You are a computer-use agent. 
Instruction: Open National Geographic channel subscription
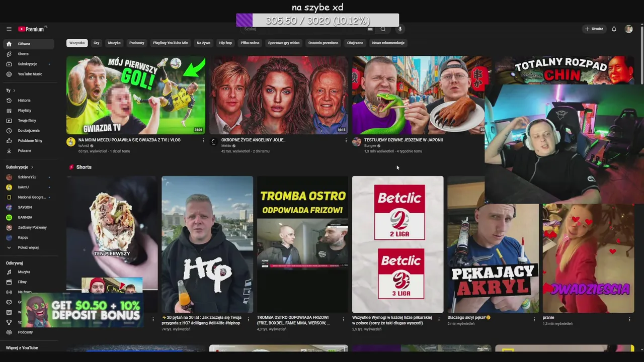tap(29, 197)
